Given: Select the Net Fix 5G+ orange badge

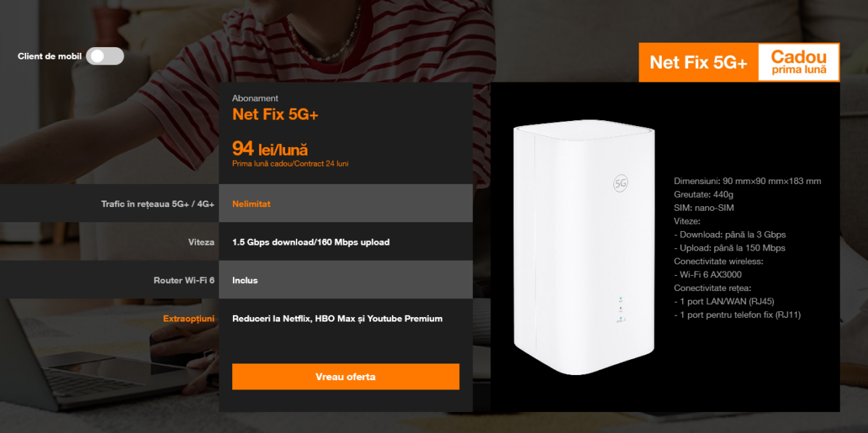Looking at the screenshot, I should coord(698,63).
